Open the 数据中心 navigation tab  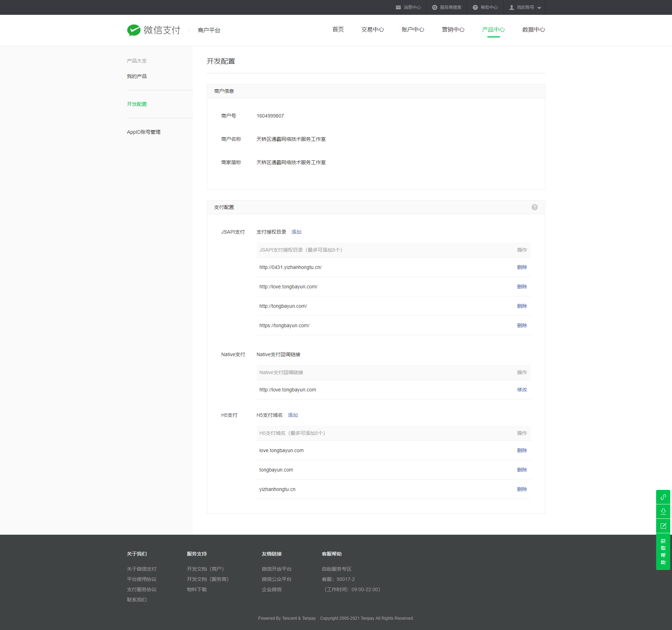[533, 30]
